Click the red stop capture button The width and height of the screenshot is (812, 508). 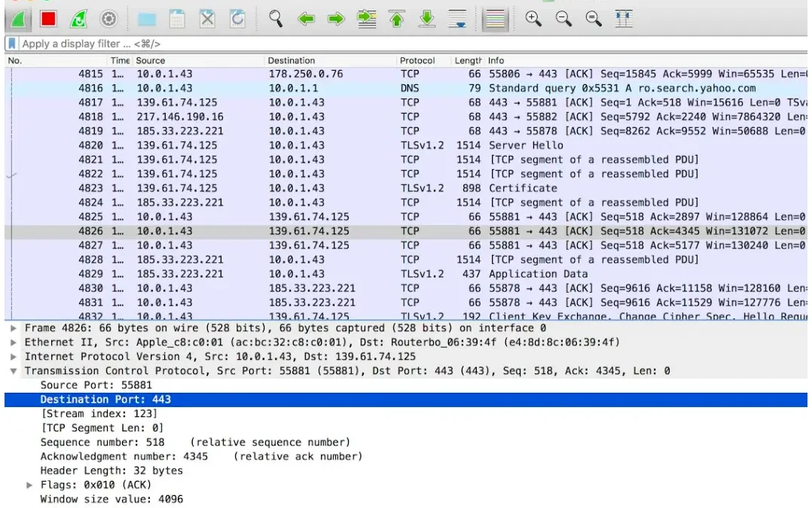pyautogui.click(x=48, y=19)
